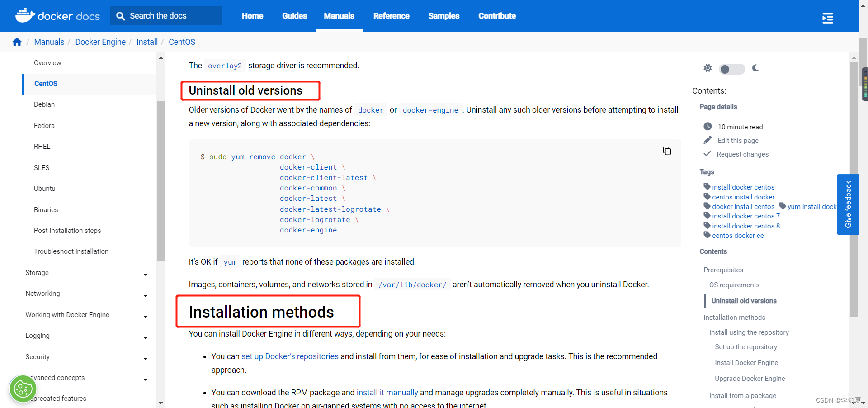Jump to Install using the repository
868x408 pixels.
coord(749,332)
